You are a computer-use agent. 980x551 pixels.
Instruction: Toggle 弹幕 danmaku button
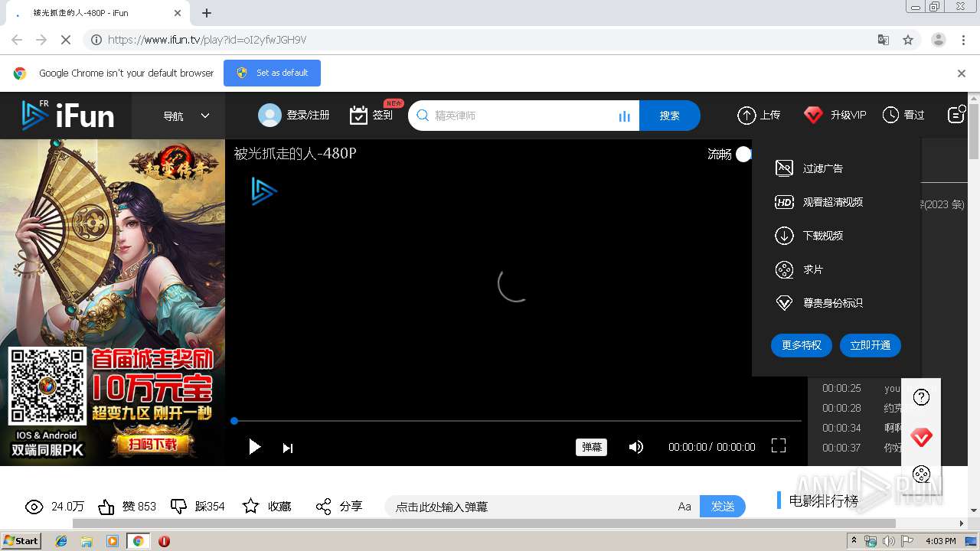coord(592,447)
